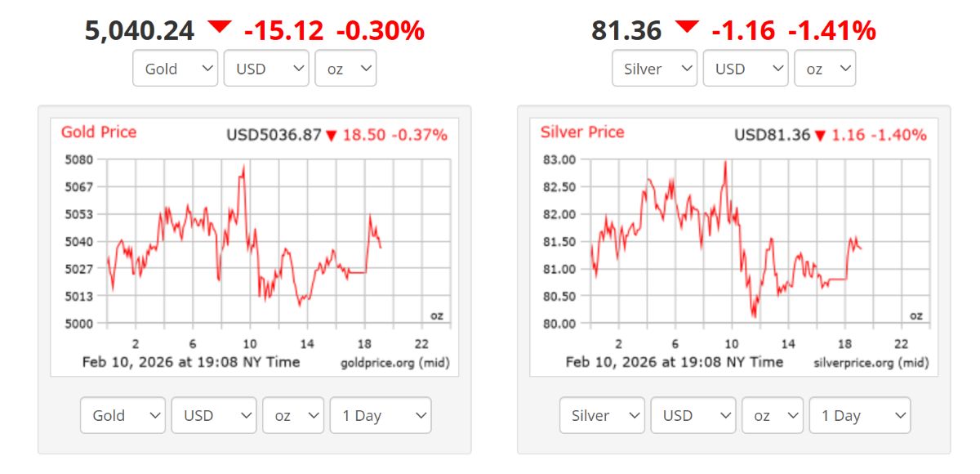Open the 1 Day timeframe dropdown under the silver chart
The width and height of the screenshot is (980, 474).
[x=860, y=415]
